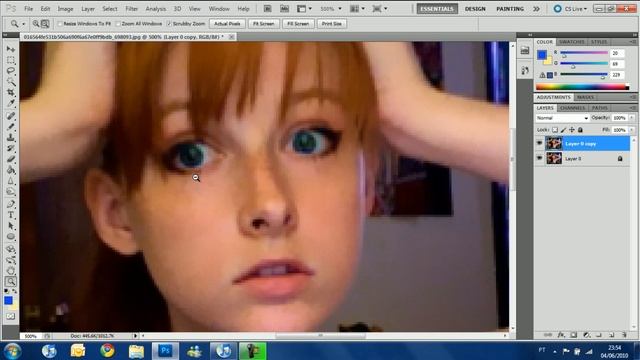Select the Hand tool
Image resolution: width=640 pixels, height=360 pixels.
click(11, 270)
